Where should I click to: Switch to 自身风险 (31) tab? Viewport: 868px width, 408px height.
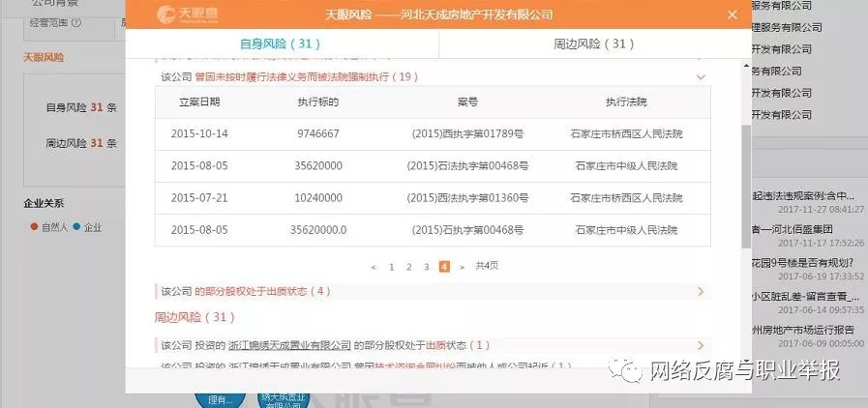tap(280, 44)
